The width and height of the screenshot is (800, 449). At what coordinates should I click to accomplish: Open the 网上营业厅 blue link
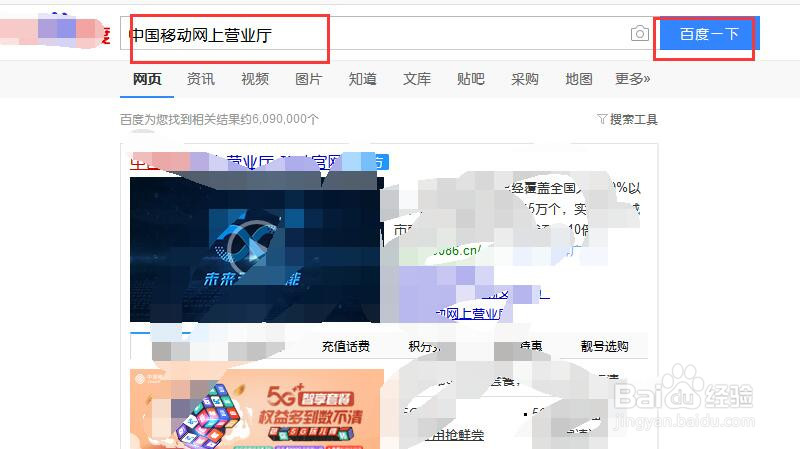469,313
